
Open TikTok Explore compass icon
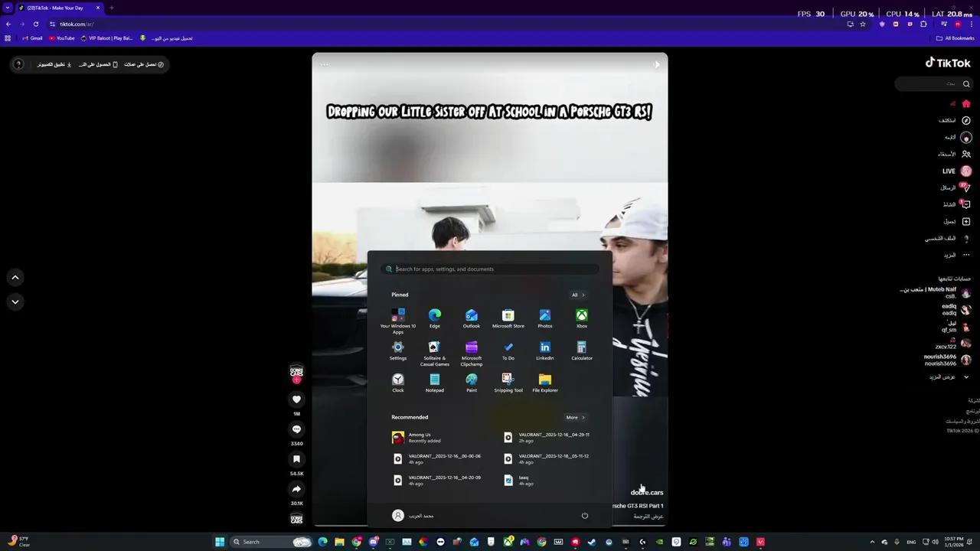coord(966,120)
